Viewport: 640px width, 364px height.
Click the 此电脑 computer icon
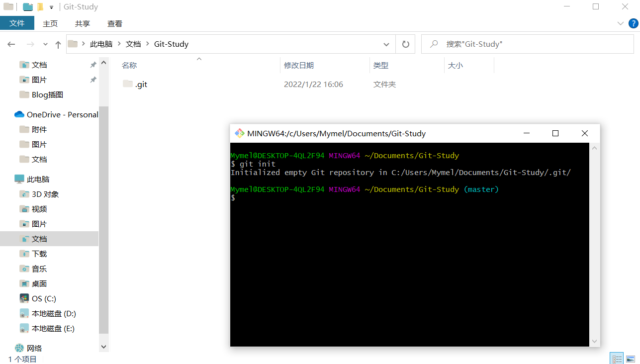click(19, 179)
